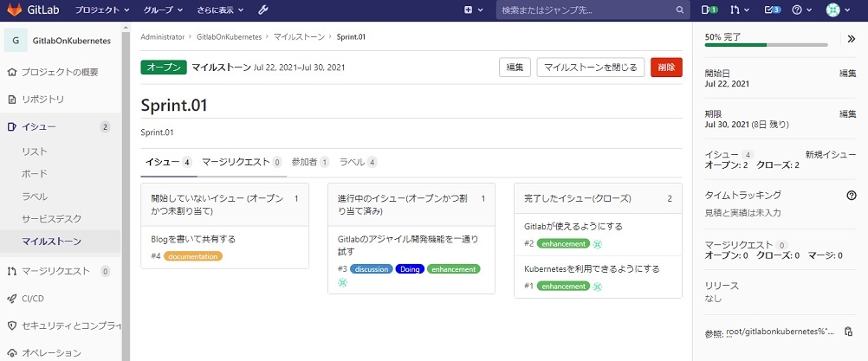Open ボード under issues sidebar

coord(35,174)
